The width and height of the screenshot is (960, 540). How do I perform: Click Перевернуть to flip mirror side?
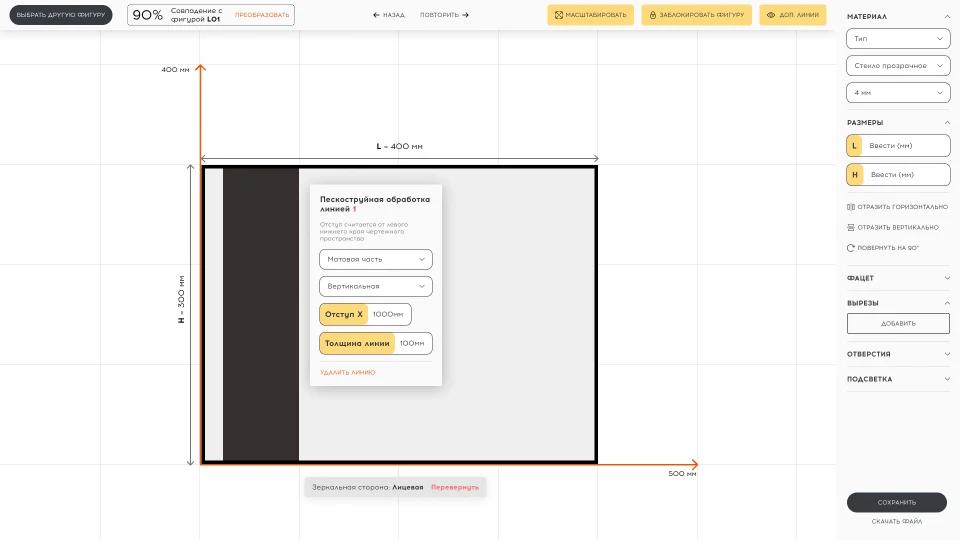455,487
